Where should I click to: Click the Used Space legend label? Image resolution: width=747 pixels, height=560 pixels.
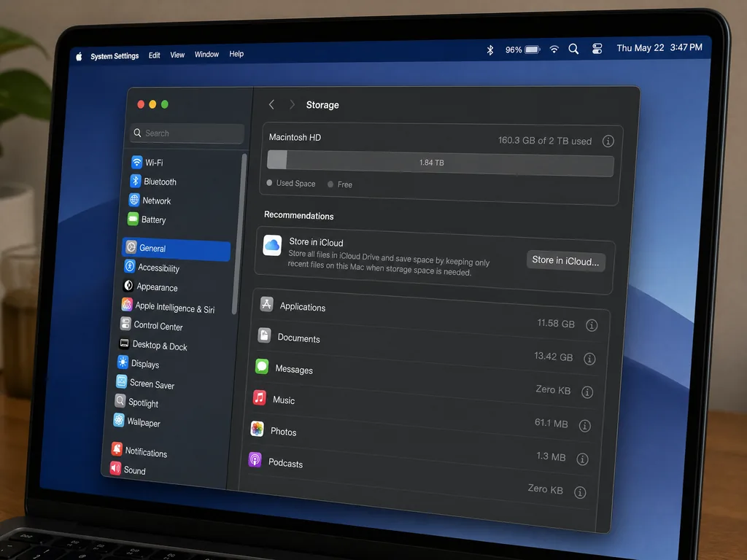pos(296,183)
